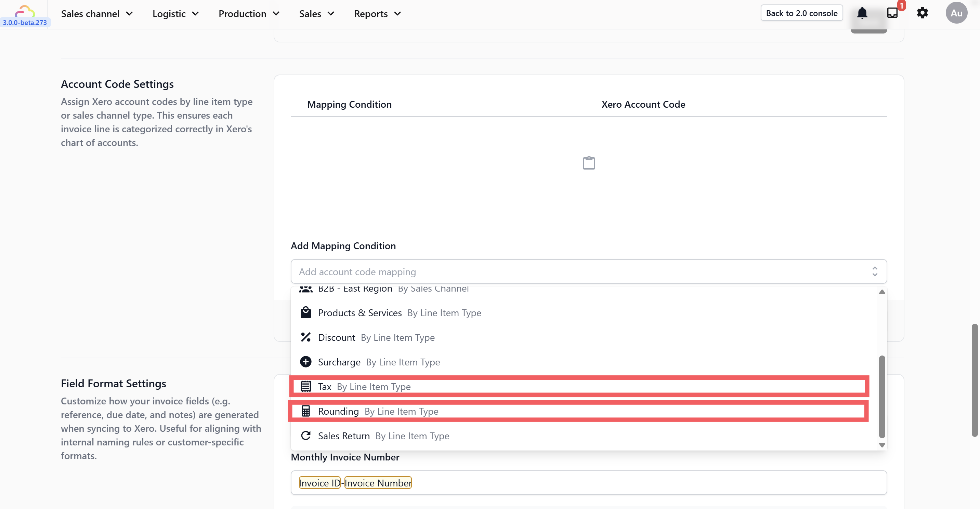Open the inbox tablet icon with badge
The width and height of the screenshot is (980, 509).
point(892,13)
